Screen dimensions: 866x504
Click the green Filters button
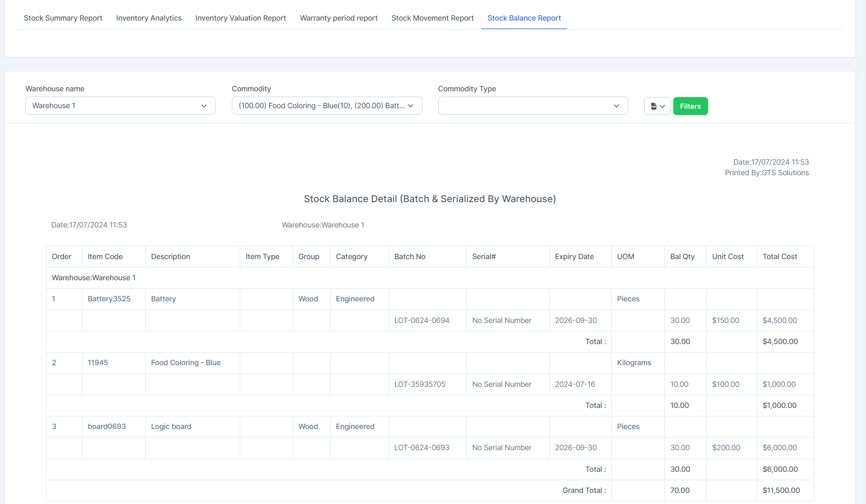coord(690,106)
